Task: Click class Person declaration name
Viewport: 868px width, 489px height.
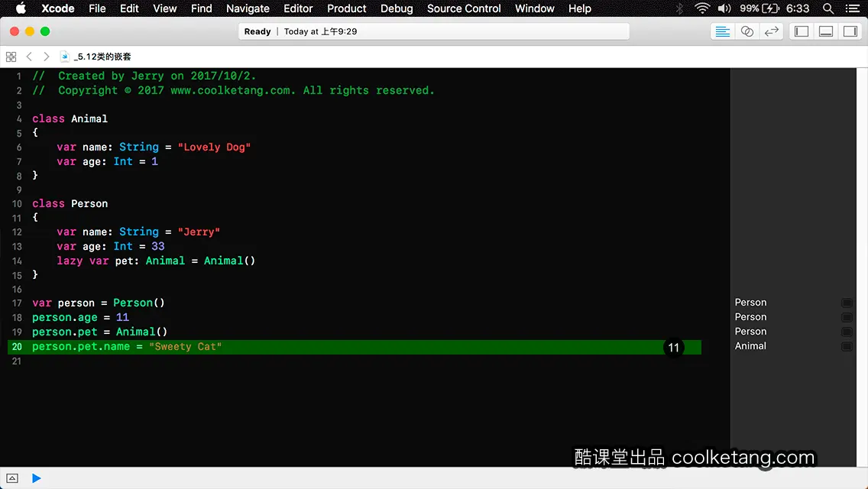Action: (x=89, y=204)
